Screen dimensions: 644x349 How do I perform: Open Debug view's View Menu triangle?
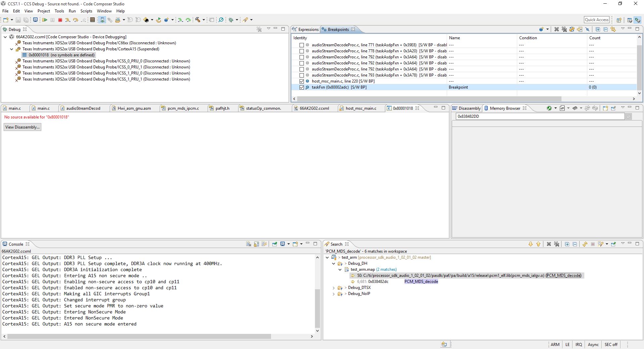click(x=268, y=29)
